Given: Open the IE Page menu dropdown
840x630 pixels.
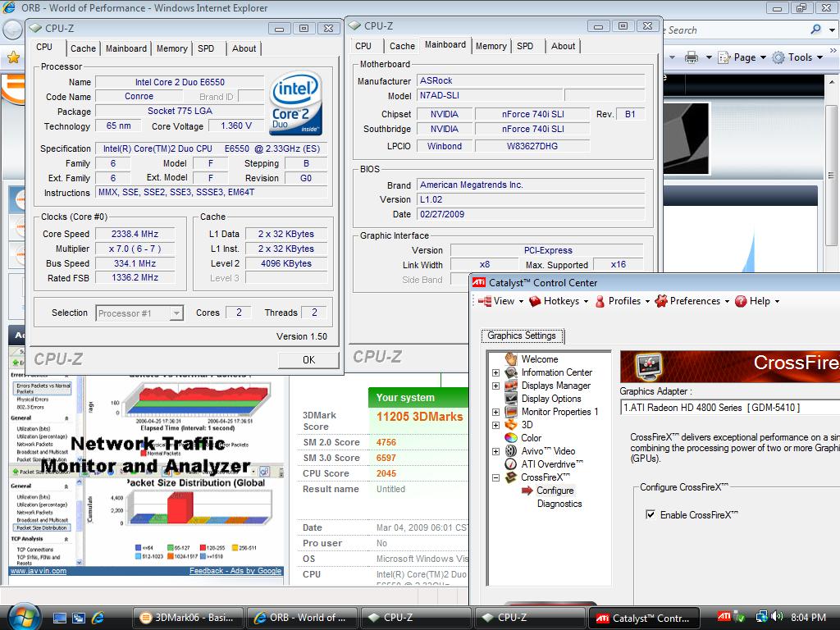Looking at the screenshot, I should [763, 57].
